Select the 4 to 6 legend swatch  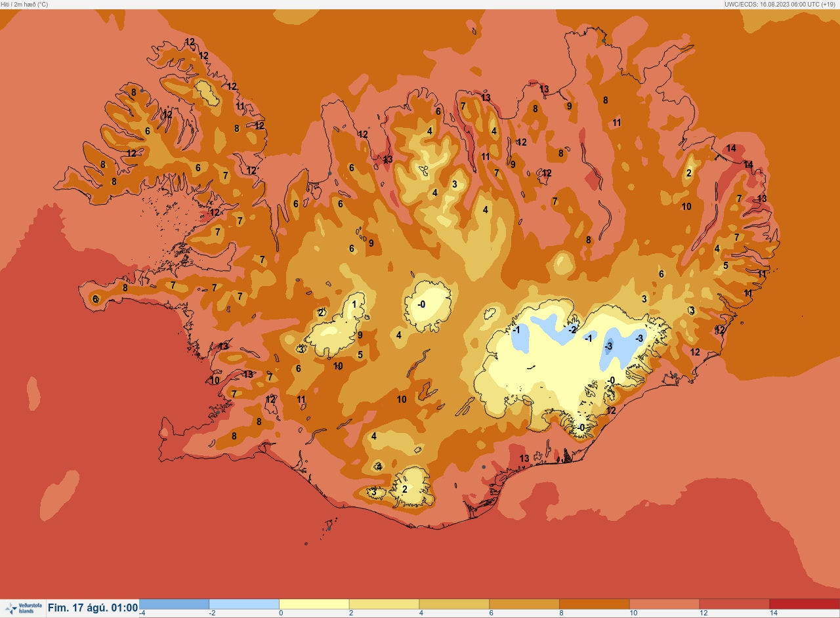point(454,604)
